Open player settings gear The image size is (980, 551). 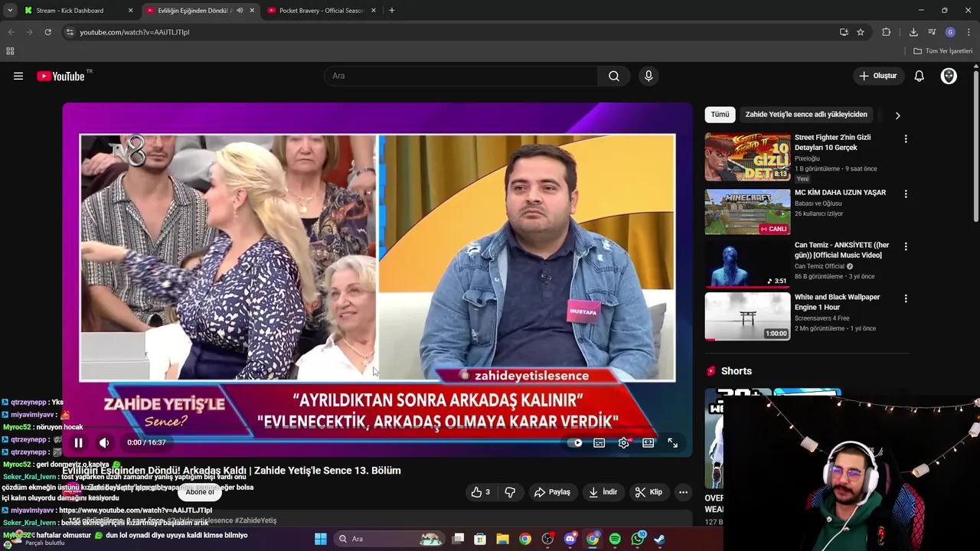coord(624,442)
